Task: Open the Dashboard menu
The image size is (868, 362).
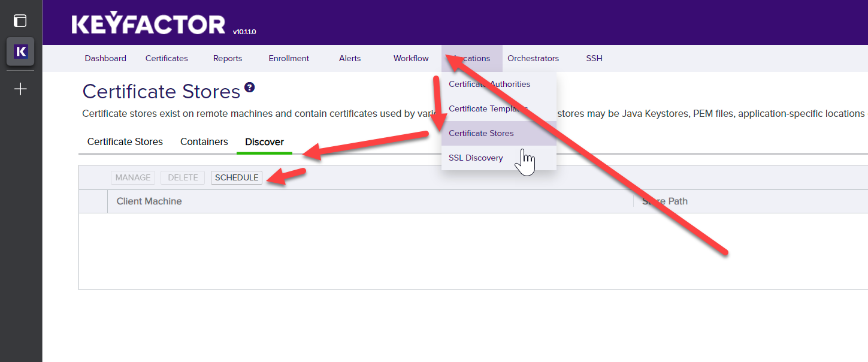Action: click(x=105, y=58)
